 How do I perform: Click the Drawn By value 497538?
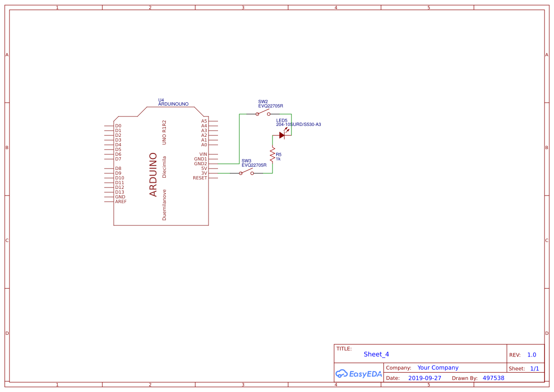click(x=493, y=378)
